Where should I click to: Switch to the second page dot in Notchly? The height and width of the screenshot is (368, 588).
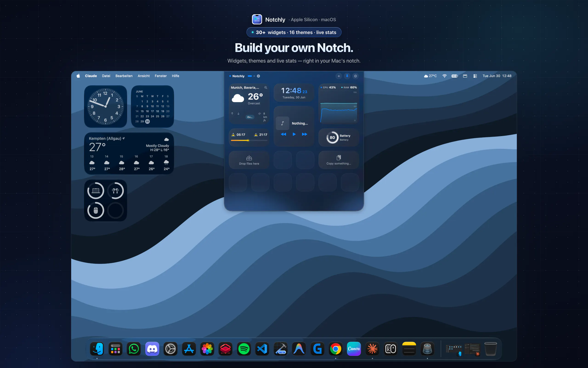(x=254, y=76)
